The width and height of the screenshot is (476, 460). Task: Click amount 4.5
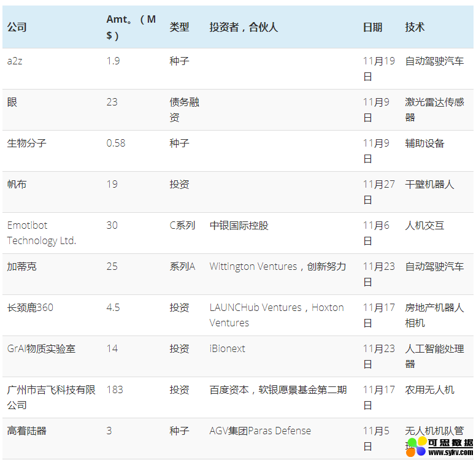pyautogui.click(x=113, y=307)
